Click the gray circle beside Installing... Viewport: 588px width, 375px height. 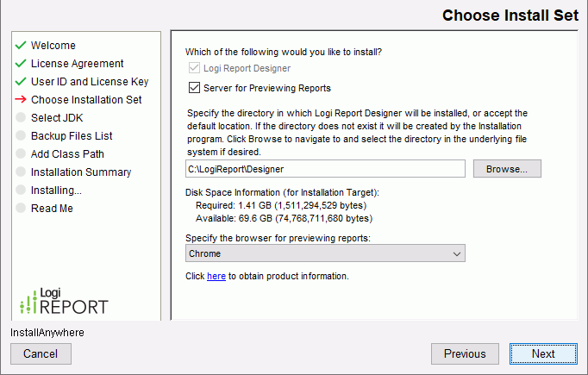[x=21, y=190]
